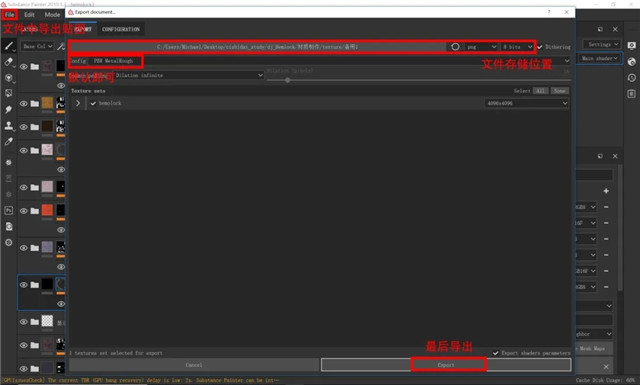Click the right panel vertical scrollbar
The width and height of the screenshot is (640, 385).
620,227
